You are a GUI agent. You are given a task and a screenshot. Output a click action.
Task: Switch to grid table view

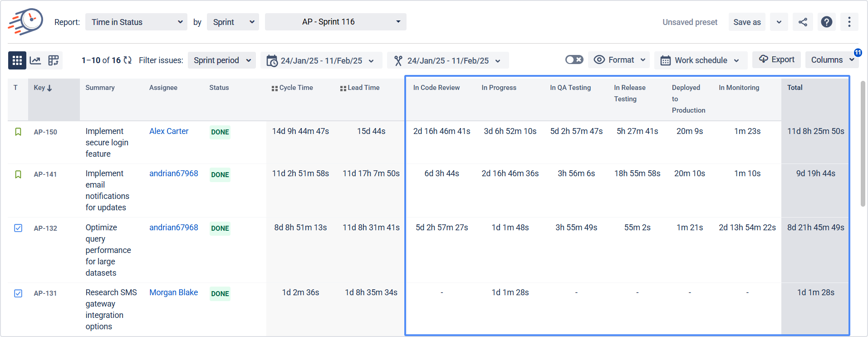tap(17, 60)
